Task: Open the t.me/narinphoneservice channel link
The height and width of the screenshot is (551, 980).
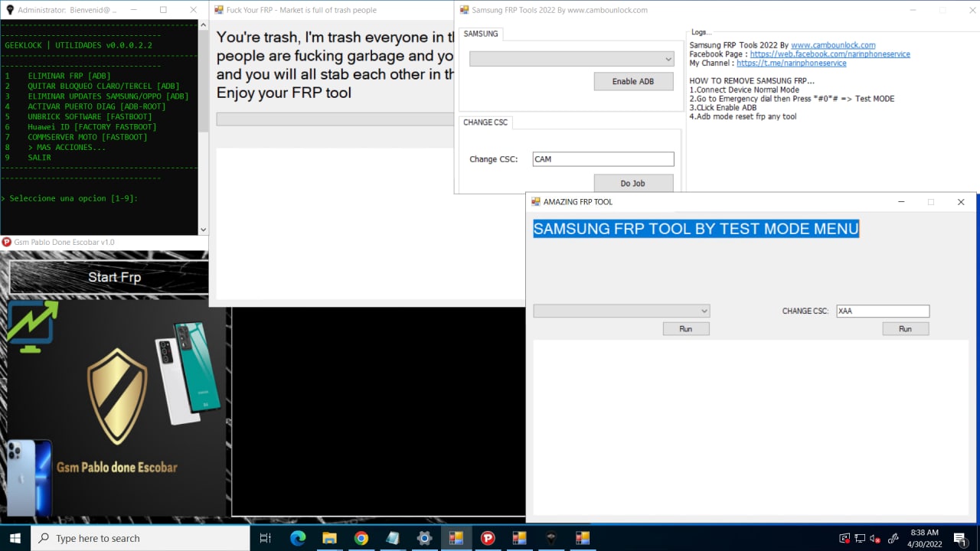Action: (792, 64)
